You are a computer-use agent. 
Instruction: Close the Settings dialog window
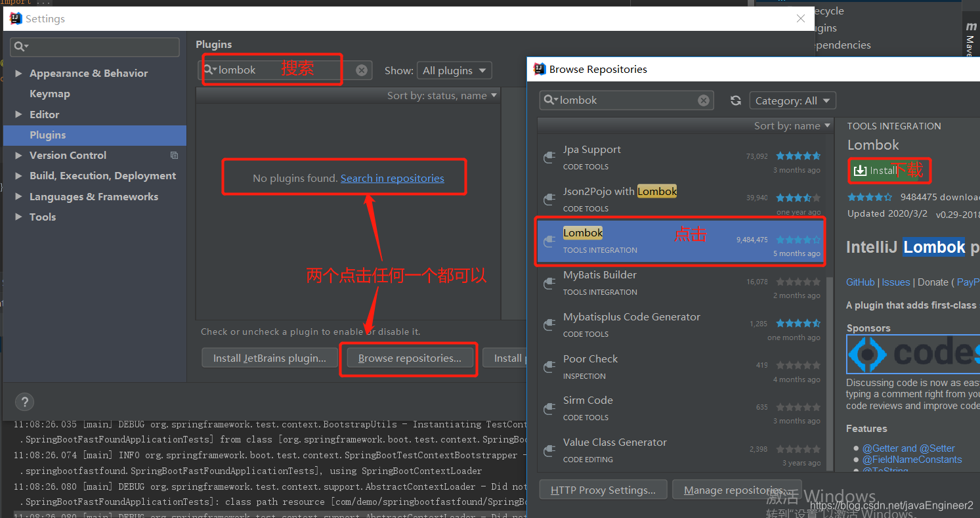tap(801, 18)
